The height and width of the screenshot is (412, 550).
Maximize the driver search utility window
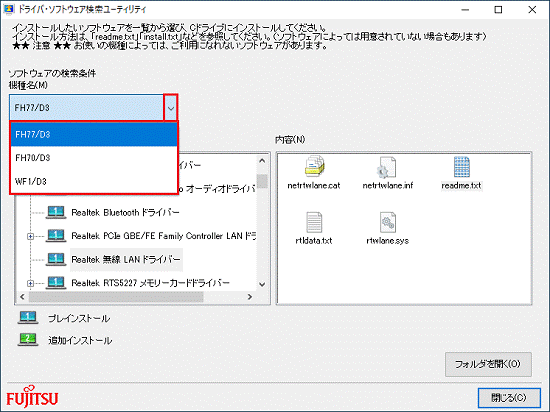[x=498, y=10]
